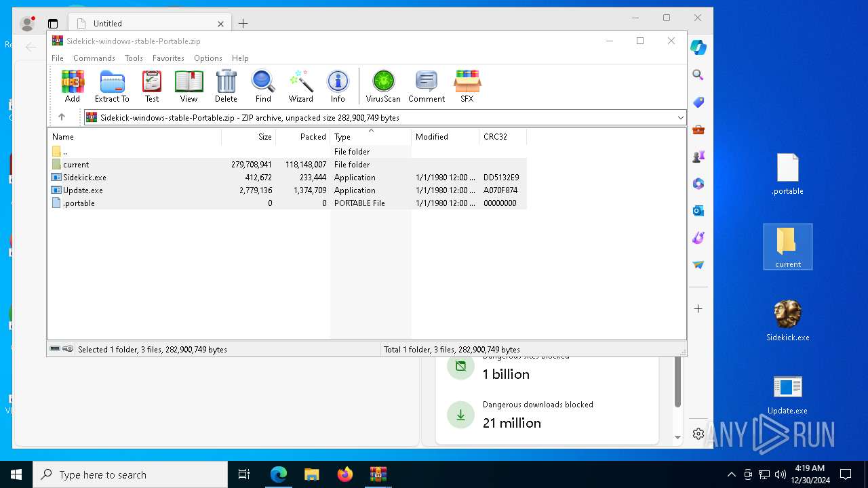
Task: Select Sidekick.exe in the archive list
Action: point(287,178)
